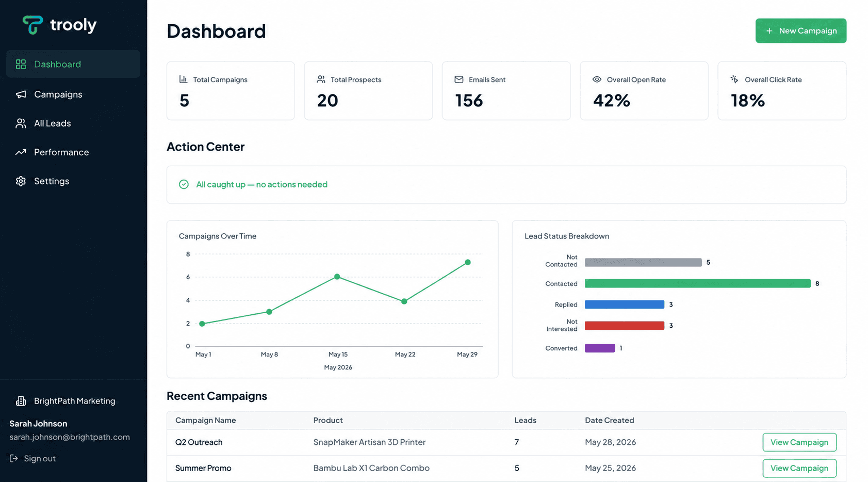868x482 pixels.
Task: Click Bambu Lab X1 Carbon Combo cell
Action: [x=371, y=468]
